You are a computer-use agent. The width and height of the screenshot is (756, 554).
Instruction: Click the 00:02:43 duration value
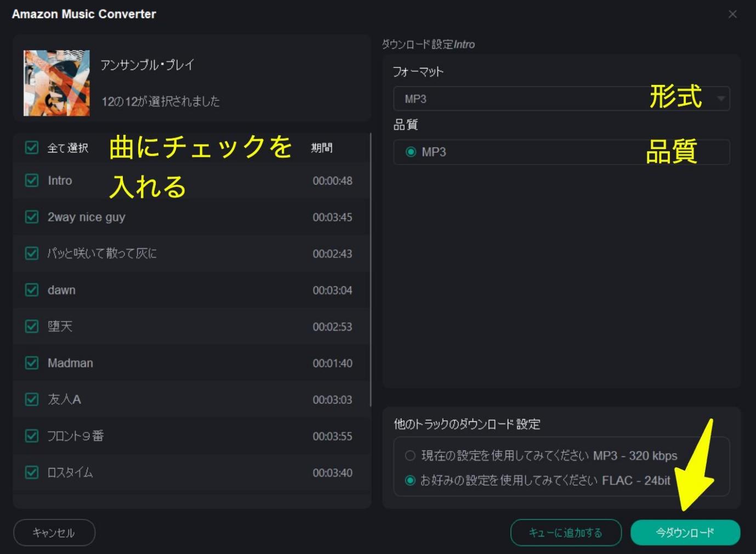(332, 254)
